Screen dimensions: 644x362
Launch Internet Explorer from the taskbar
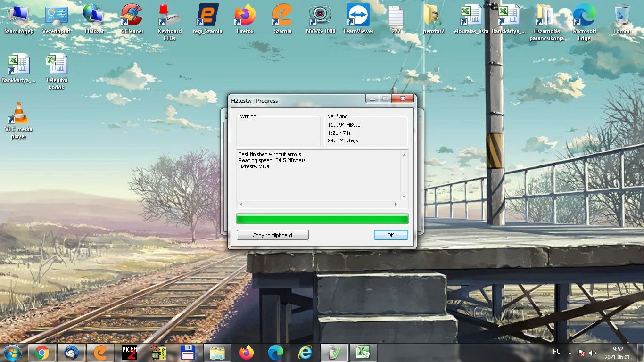coord(305,353)
